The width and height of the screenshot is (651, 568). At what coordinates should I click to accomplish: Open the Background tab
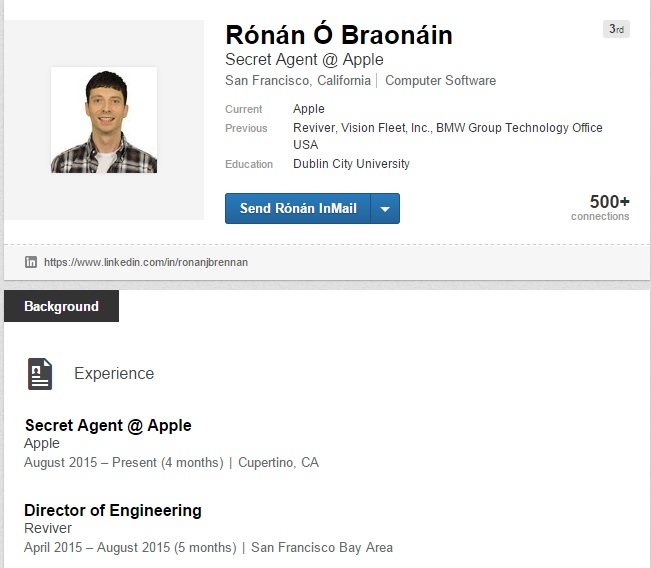click(61, 306)
